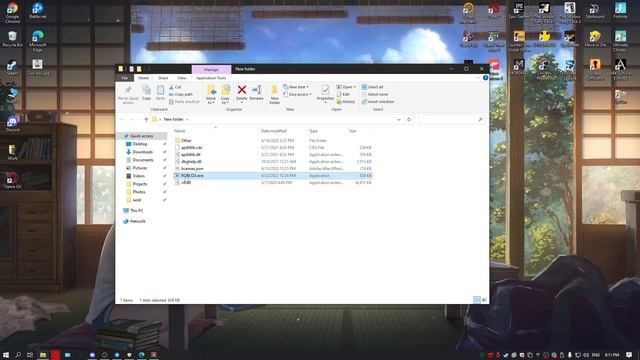The width and height of the screenshot is (640, 360).
Task: Open Pictures in navigation pane
Action: tap(140, 168)
